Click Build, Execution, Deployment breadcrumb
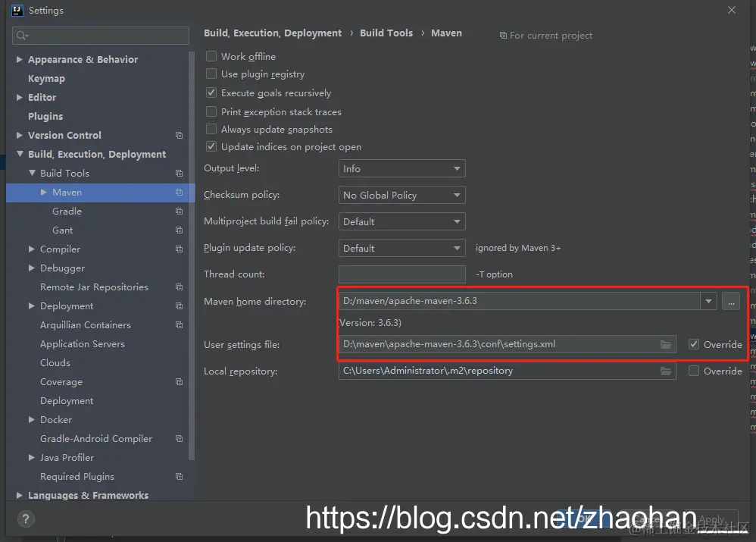Screen dimensions: 756x542 coord(273,33)
